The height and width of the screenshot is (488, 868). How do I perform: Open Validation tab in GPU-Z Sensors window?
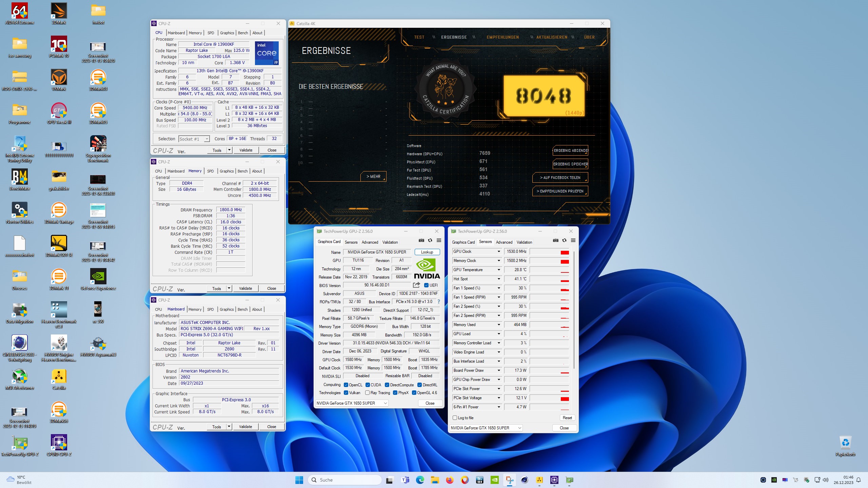pyautogui.click(x=524, y=242)
